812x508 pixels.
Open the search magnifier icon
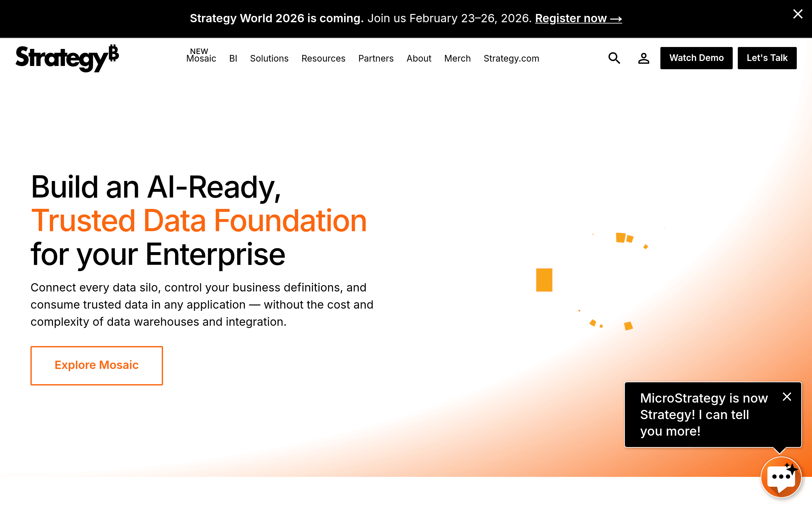[614, 58]
